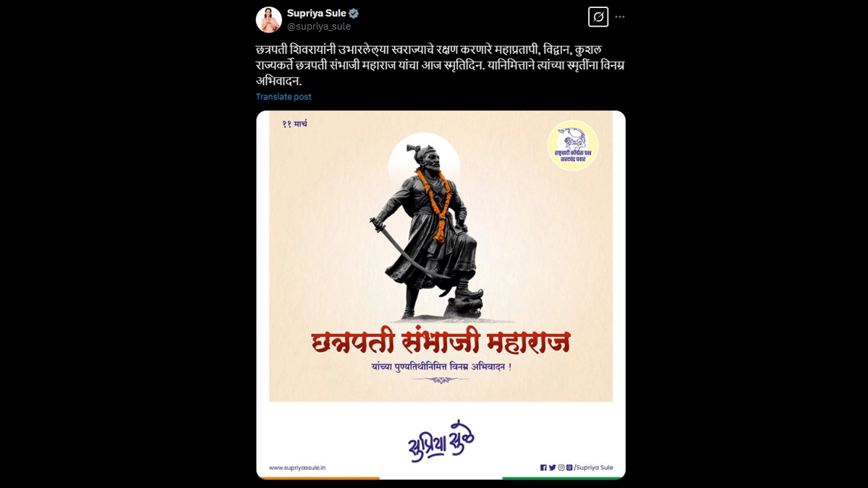This screenshot has width=868, height=488.
Task: Click the Instagram icon in image footer
Action: (561, 468)
